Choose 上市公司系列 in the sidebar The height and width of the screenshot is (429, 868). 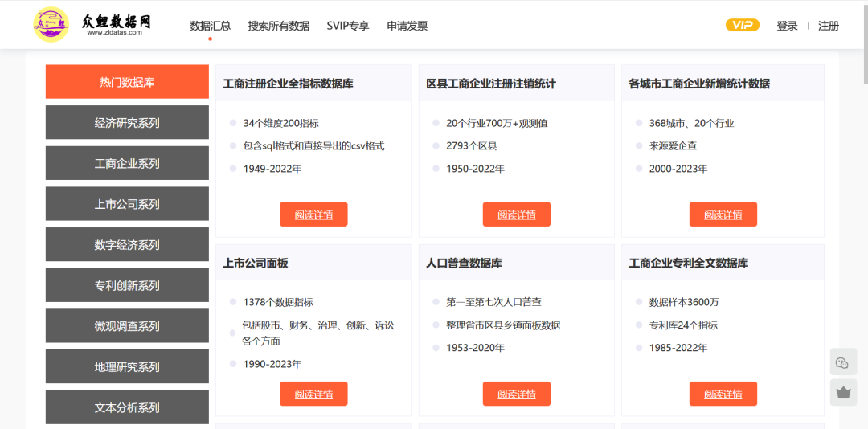127,204
